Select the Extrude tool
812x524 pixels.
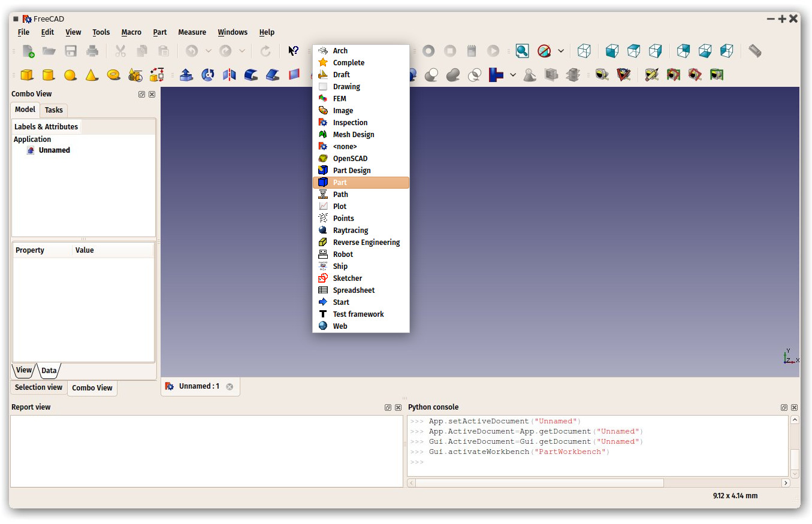[186, 75]
